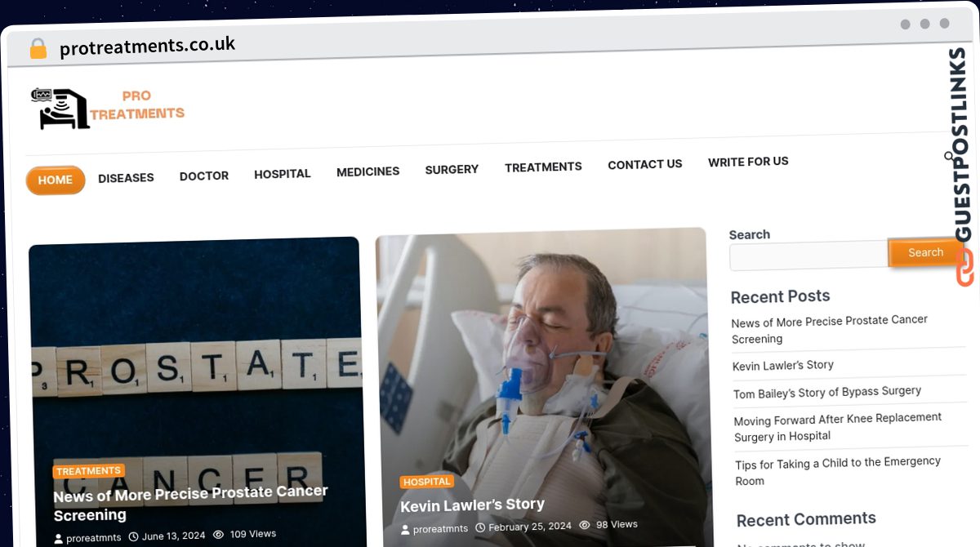This screenshot has height=547, width=980.
Task: Click clock icon next to June 13, 2024
Action: [x=133, y=536]
